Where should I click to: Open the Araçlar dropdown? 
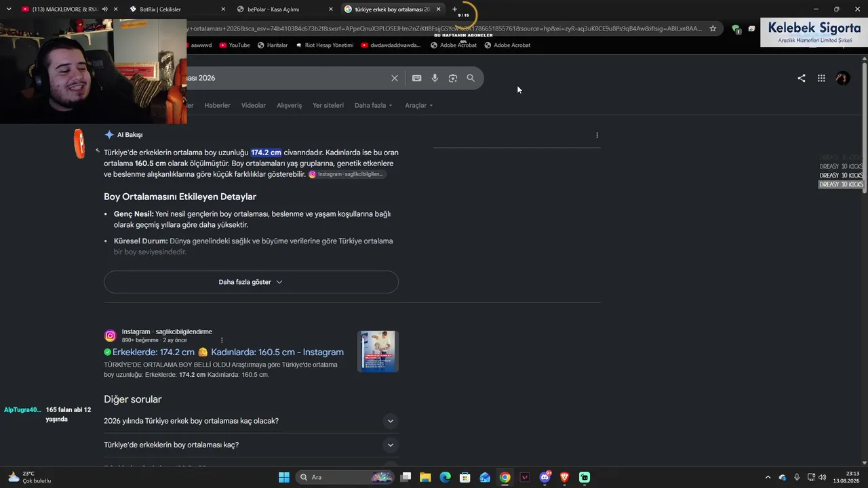point(419,106)
